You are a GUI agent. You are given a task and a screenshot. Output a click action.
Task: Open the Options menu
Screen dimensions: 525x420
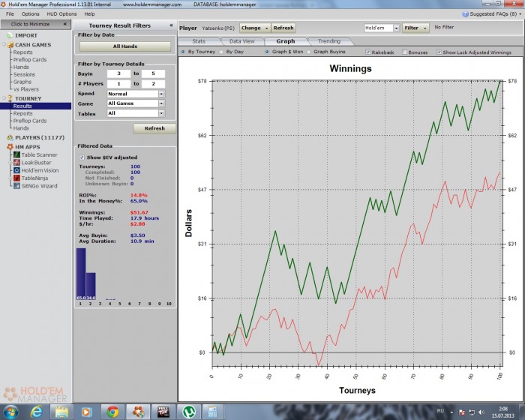tap(30, 14)
